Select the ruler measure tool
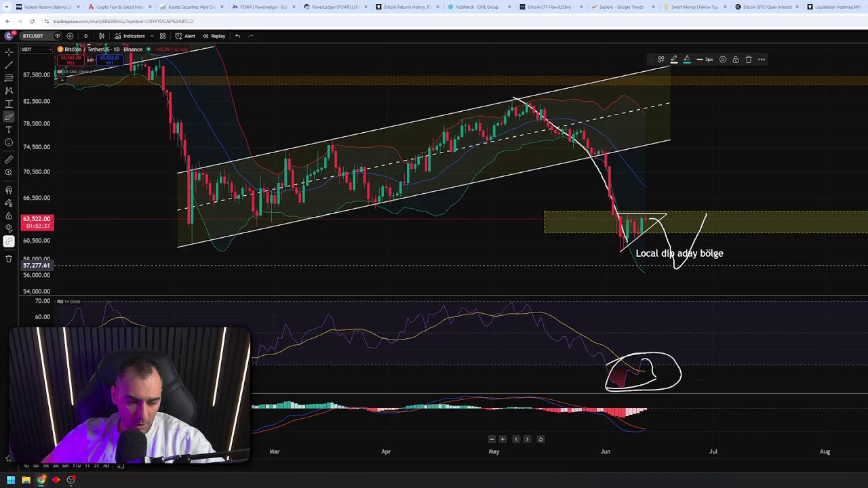 tap(9, 160)
